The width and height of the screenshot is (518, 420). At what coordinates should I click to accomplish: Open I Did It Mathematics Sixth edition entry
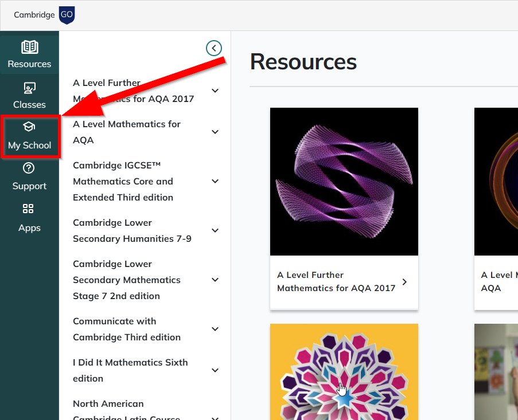tap(130, 371)
